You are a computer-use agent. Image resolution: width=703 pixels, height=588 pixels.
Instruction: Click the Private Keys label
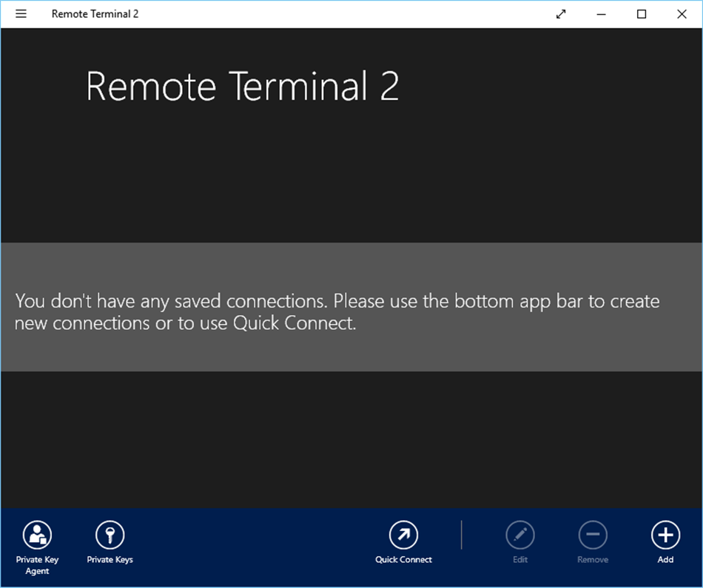(x=110, y=560)
